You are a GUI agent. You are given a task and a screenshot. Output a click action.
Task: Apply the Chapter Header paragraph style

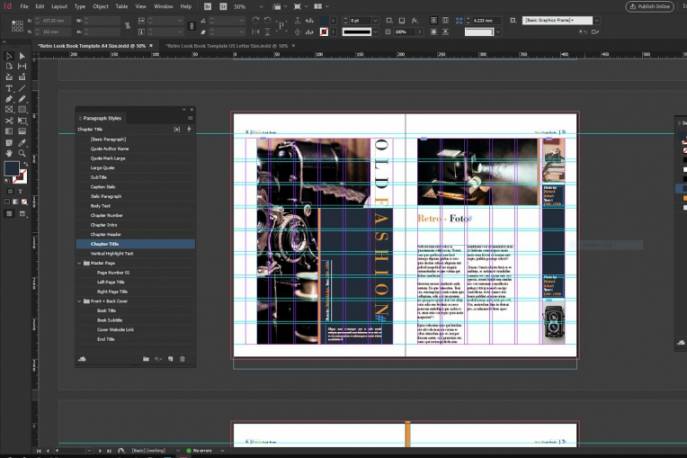tap(106, 234)
